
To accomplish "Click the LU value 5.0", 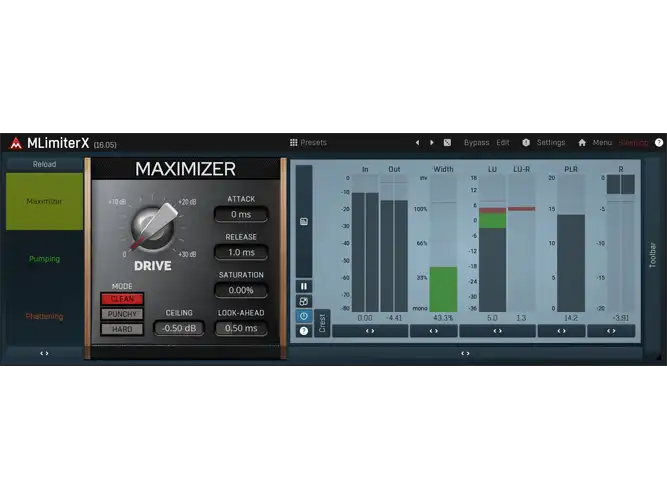I will click(492, 318).
